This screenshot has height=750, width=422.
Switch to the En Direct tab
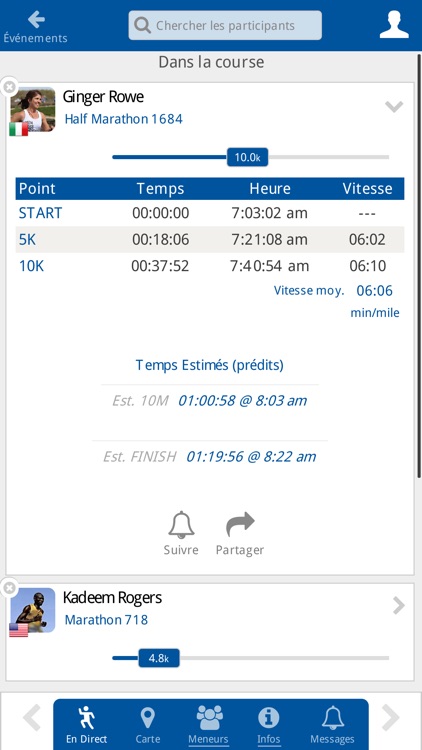click(87, 725)
